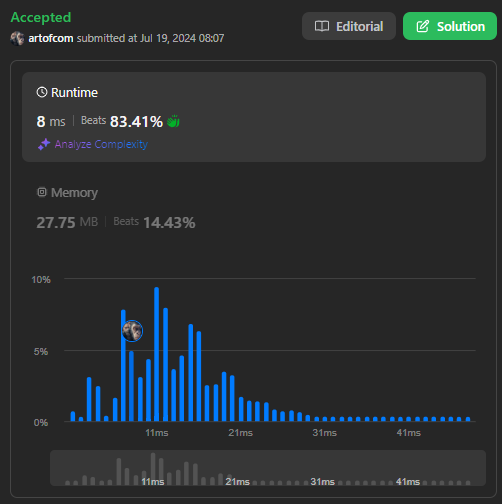Image resolution: width=502 pixels, height=504 pixels.
Task: Click the Memory chip icon
Action: [42, 192]
